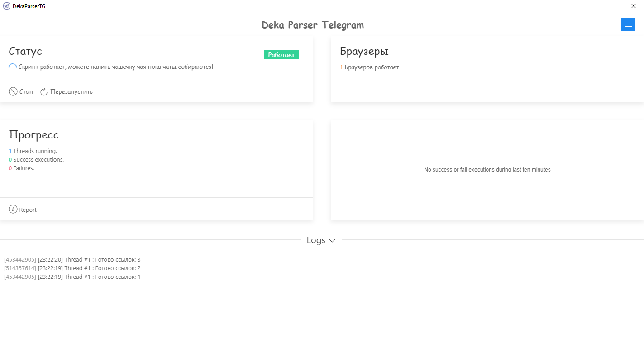
Task: Click the DekaParserTG title bar app icon
Action: coord(6,6)
